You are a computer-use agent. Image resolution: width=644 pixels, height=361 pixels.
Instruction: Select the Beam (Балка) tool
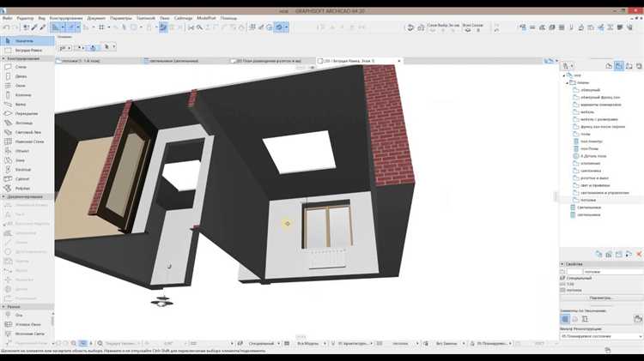[x=27, y=105]
